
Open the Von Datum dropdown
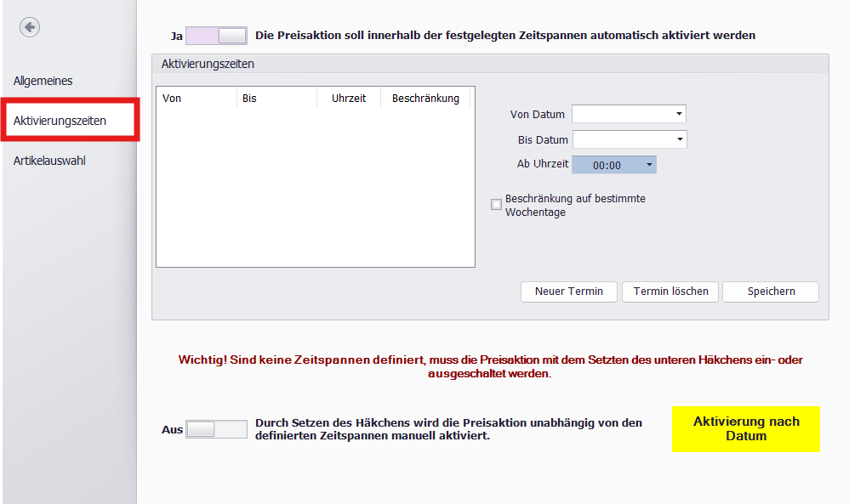(x=679, y=114)
